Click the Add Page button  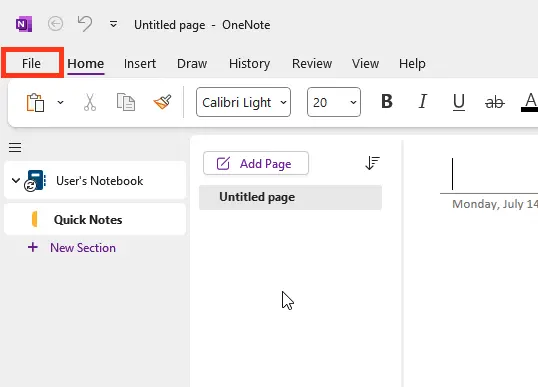(256, 163)
